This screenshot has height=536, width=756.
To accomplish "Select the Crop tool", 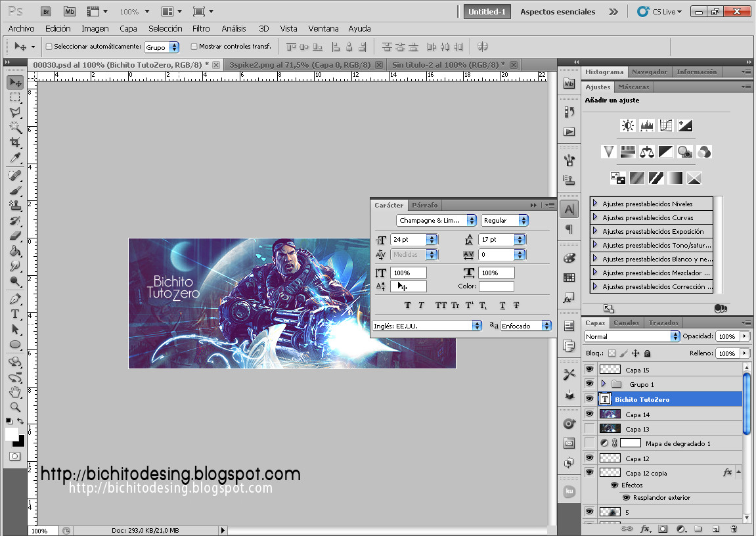I will tap(15, 143).
